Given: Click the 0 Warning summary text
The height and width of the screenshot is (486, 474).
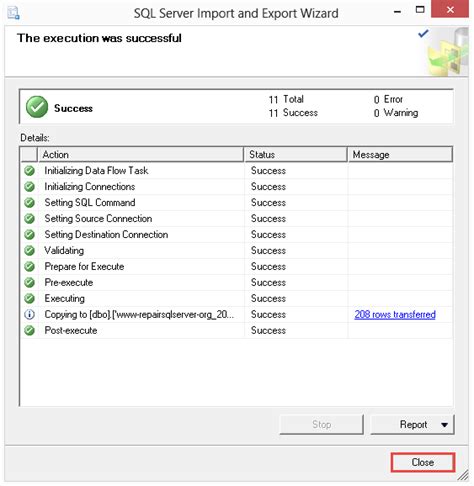Looking at the screenshot, I should 396,113.
